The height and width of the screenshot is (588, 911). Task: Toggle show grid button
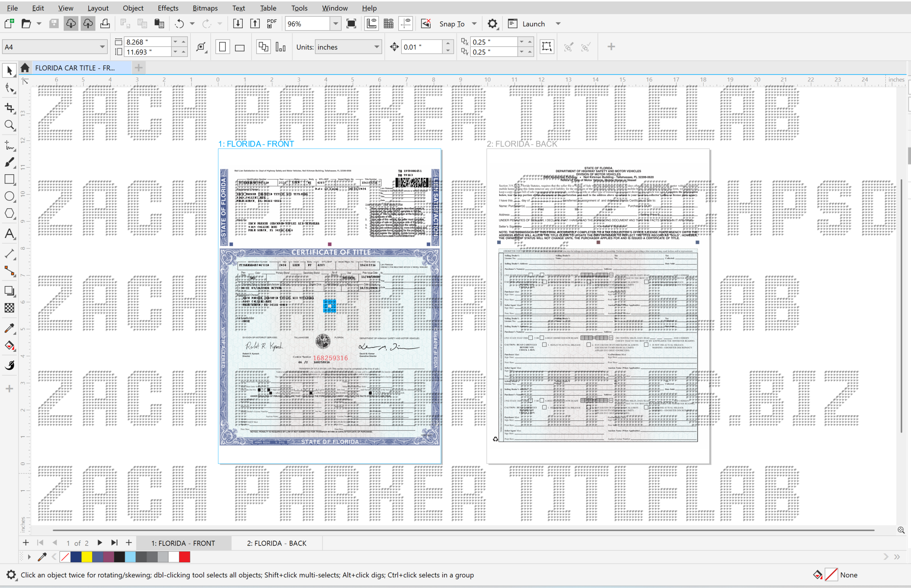pyautogui.click(x=389, y=24)
